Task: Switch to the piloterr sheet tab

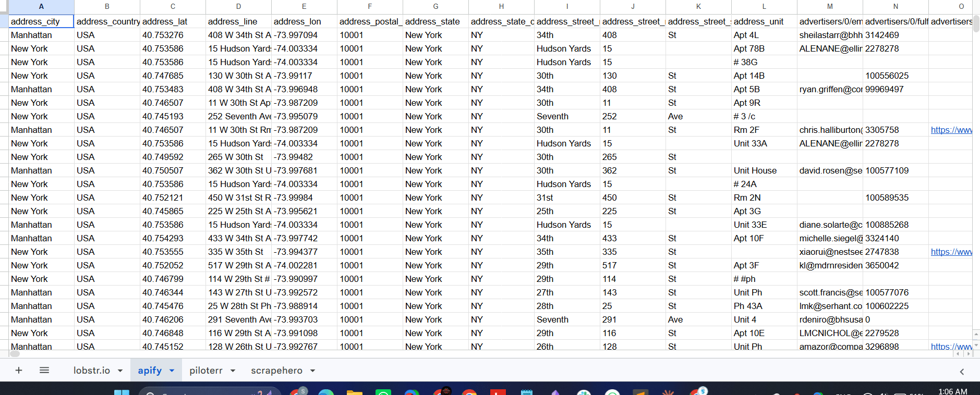Action: [x=205, y=371]
